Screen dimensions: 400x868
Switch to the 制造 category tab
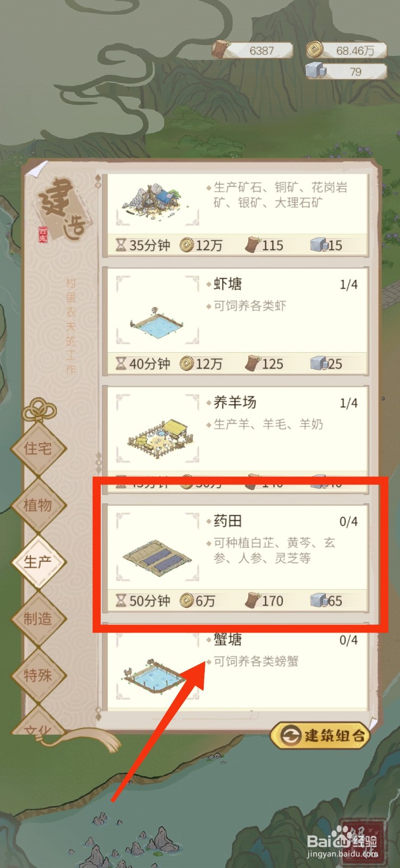click(38, 618)
